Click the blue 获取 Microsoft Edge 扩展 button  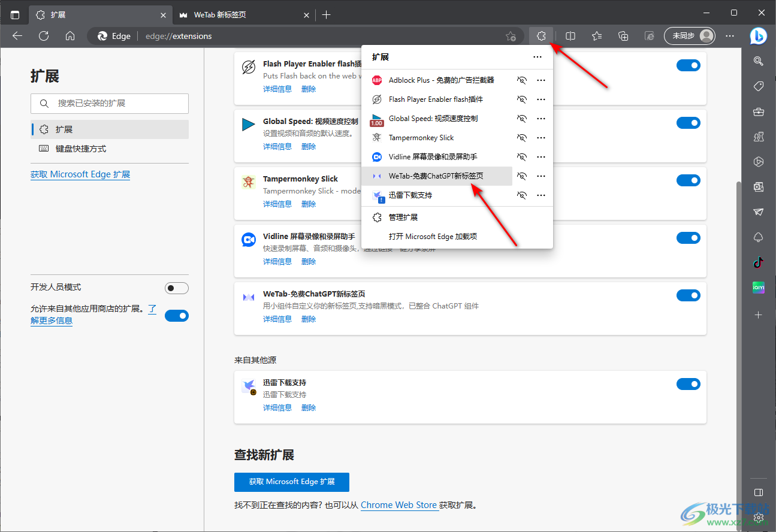pyautogui.click(x=292, y=482)
